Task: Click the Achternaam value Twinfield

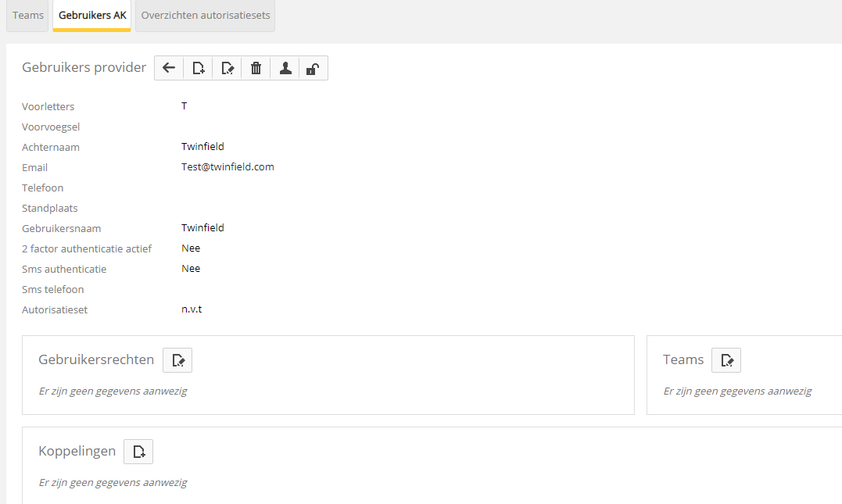Action: 202,146
